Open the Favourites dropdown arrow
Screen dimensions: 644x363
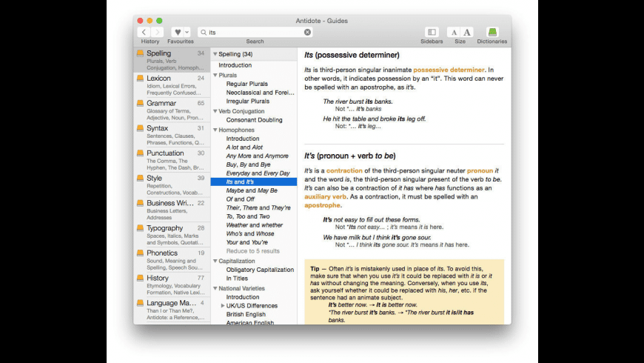pyautogui.click(x=187, y=32)
